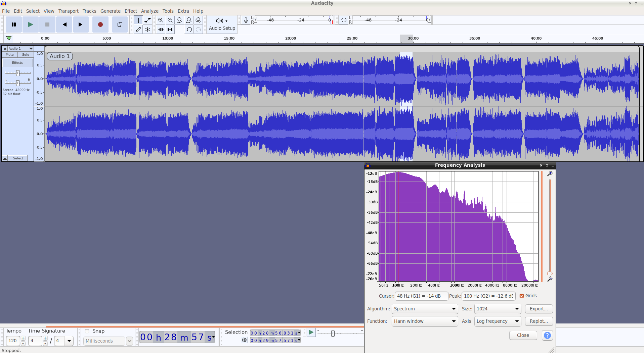Close the Frequency Analysis dialog
The height and width of the screenshot is (353, 644).
click(x=523, y=335)
